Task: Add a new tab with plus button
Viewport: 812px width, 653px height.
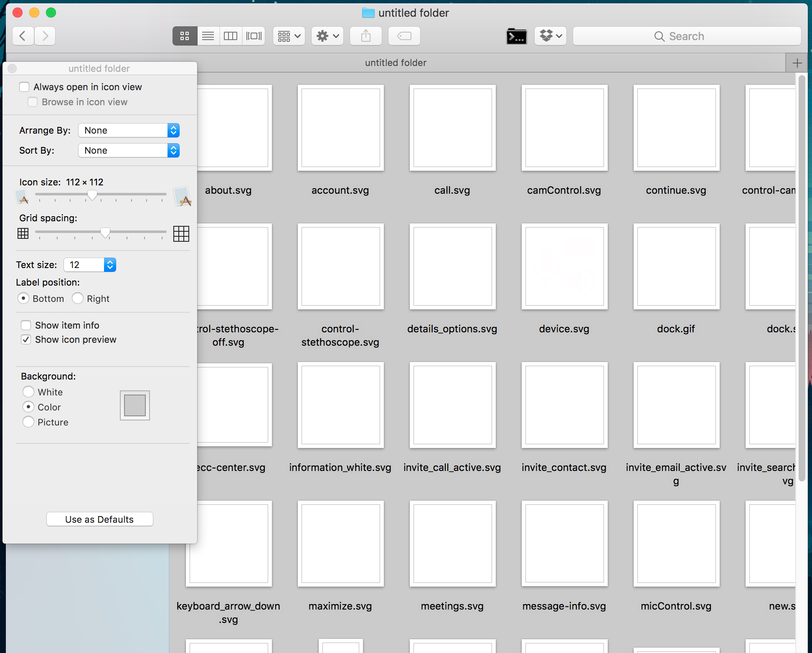Action: click(x=797, y=63)
